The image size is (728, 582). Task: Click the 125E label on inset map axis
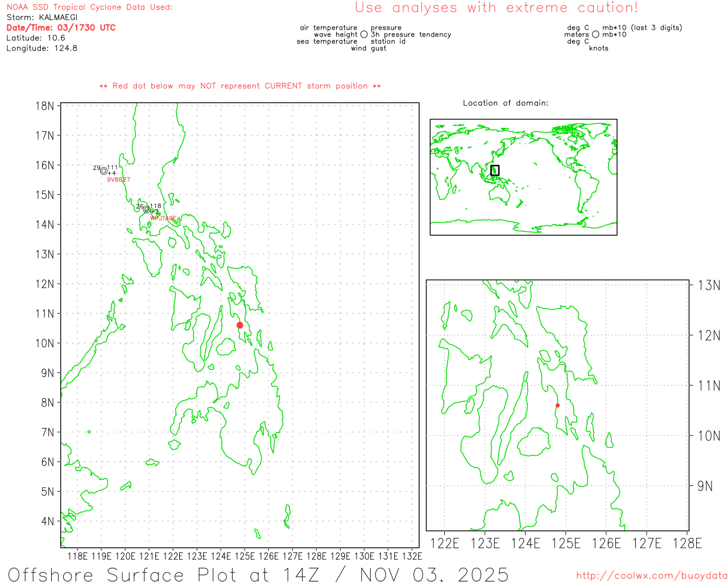point(566,543)
